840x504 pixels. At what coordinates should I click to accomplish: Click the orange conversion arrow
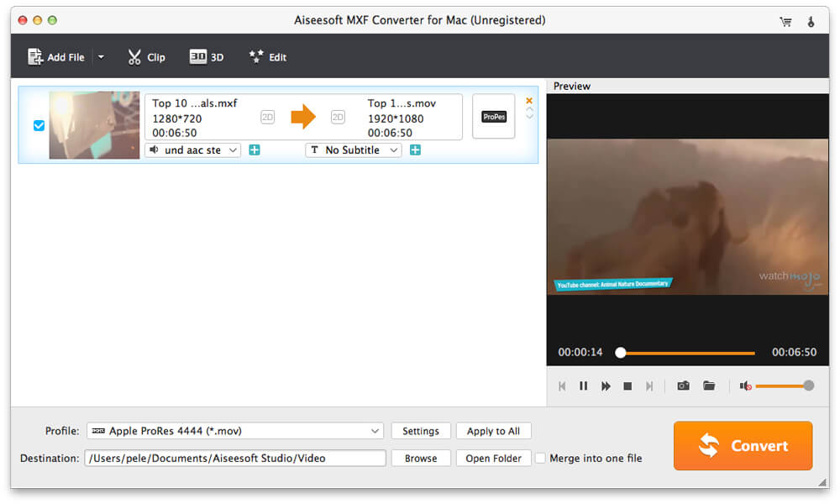click(x=303, y=117)
